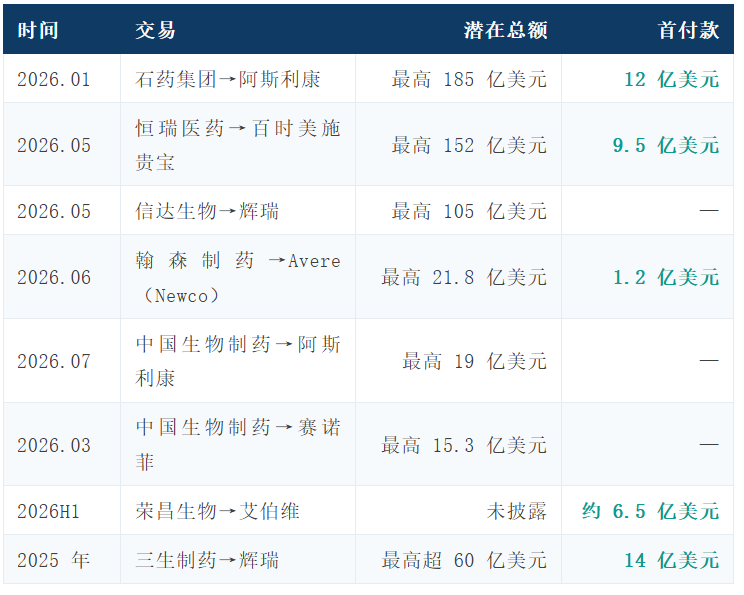Click the down payment 约 6.5 亿美元
Screen dimensions: 744x595
click(651, 511)
